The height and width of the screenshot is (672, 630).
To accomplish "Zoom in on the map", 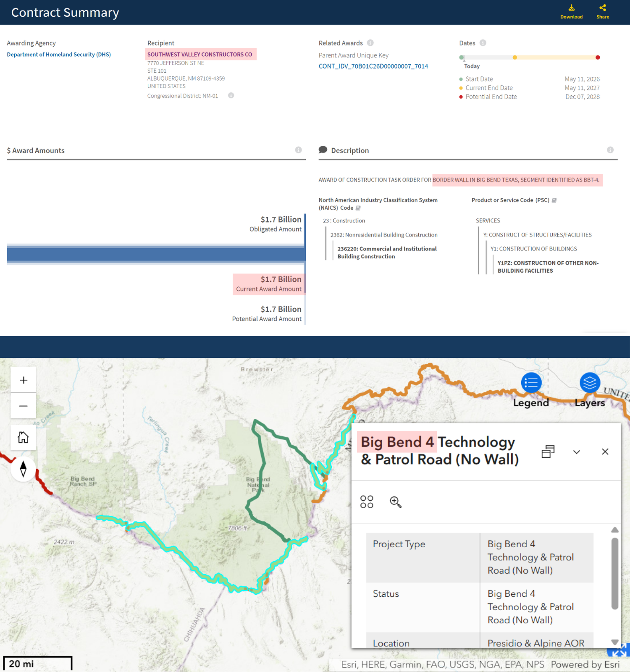I will pyautogui.click(x=24, y=380).
